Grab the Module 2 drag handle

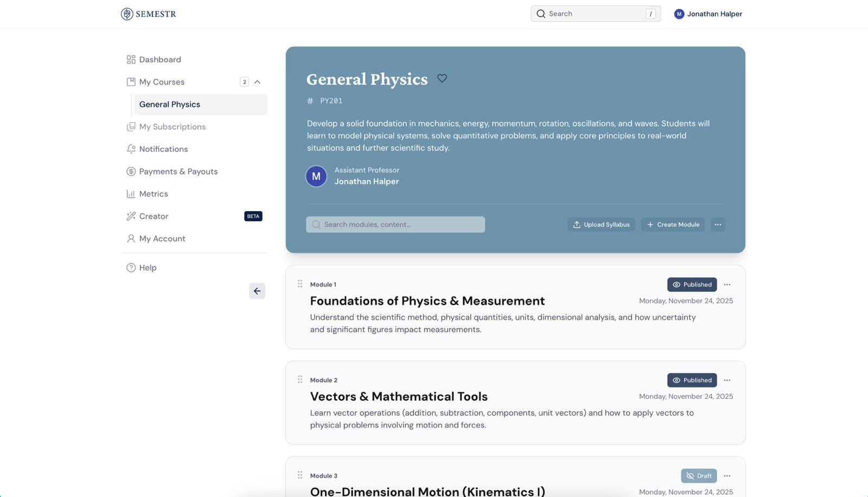click(300, 379)
